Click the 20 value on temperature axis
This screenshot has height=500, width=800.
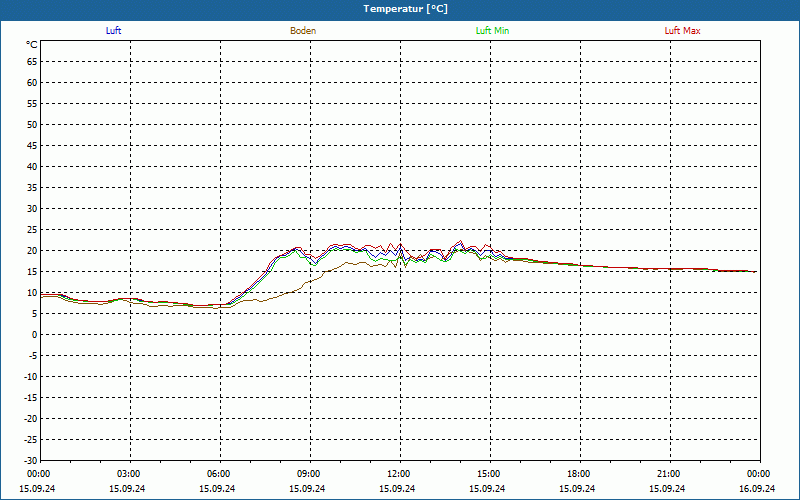coord(32,251)
